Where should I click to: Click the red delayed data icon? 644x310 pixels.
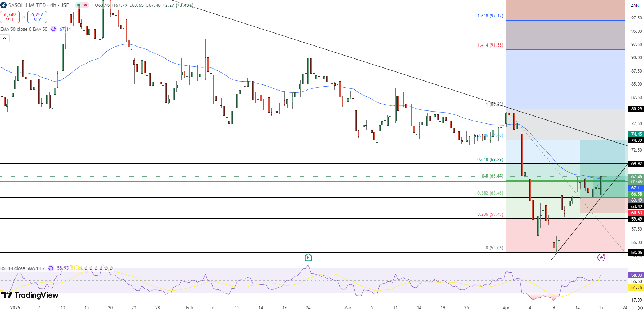[86, 5]
